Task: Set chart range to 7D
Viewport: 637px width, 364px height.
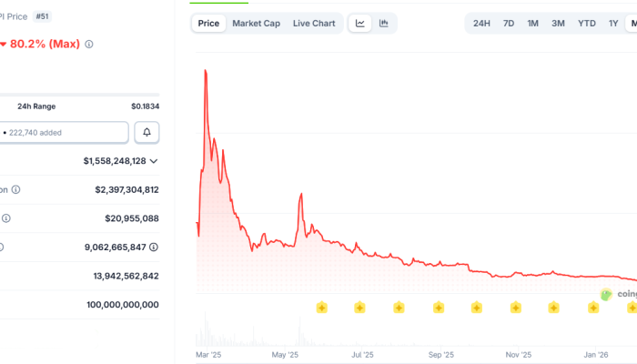Action: coord(509,23)
